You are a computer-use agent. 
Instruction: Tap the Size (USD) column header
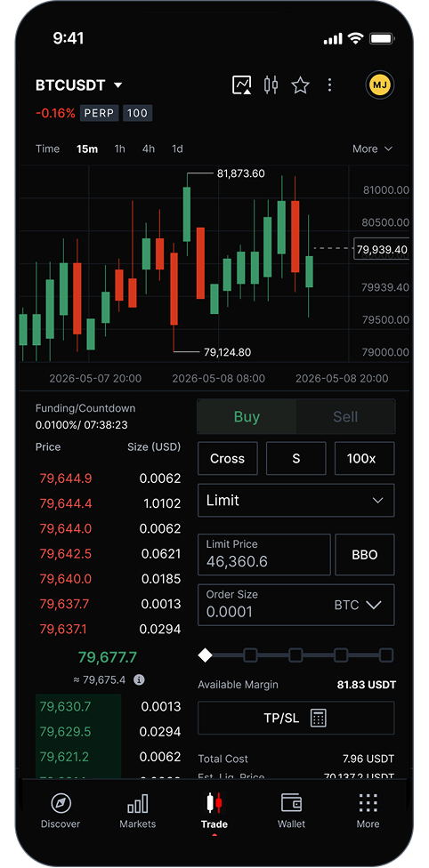point(154,446)
